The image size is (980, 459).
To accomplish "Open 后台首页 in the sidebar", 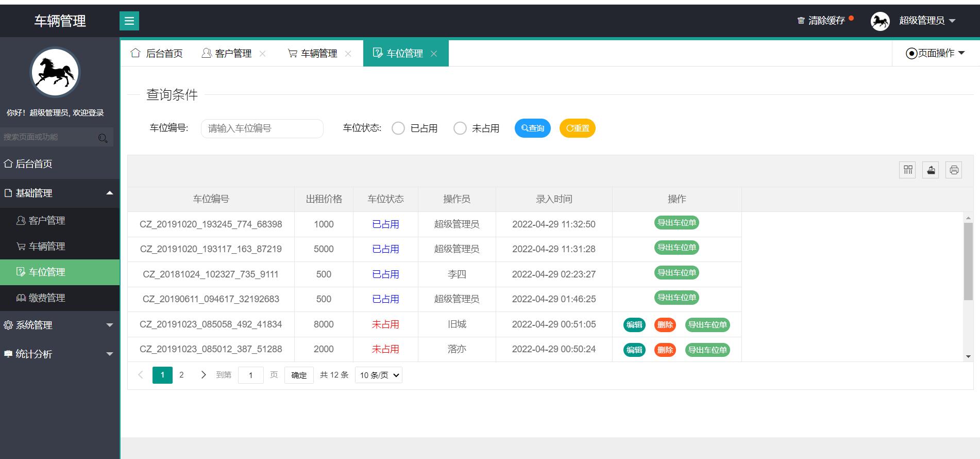I will tap(60, 164).
